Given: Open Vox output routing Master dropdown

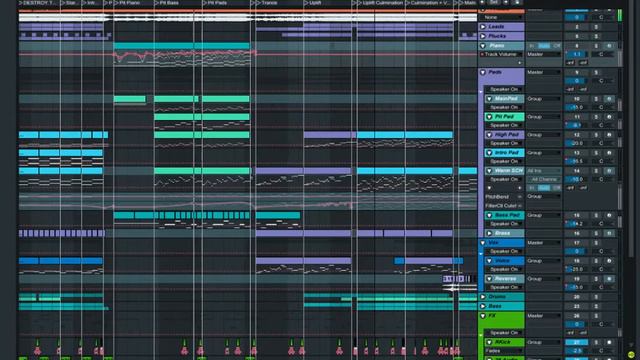Looking at the screenshot, I should tap(543, 243).
